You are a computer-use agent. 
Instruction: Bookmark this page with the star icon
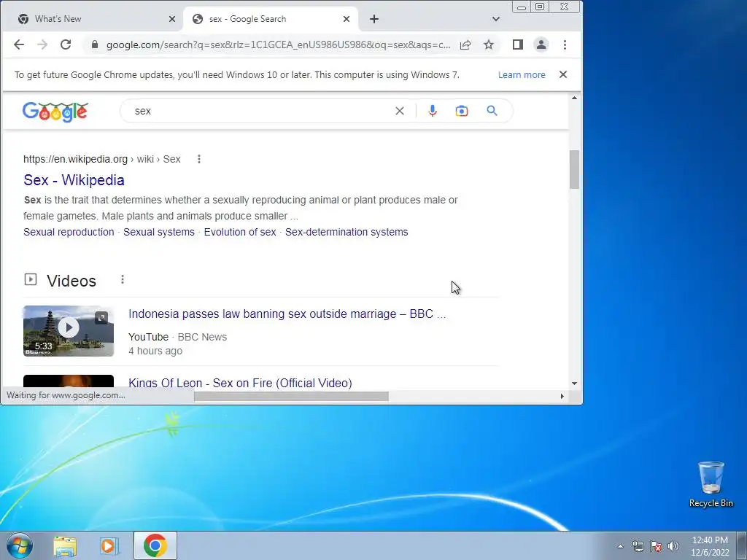[489, 44]
